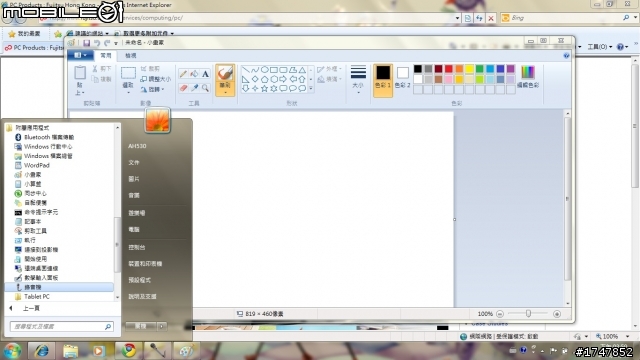
Task: Open Edit colors rainbow palette
Action: [528, 72]
